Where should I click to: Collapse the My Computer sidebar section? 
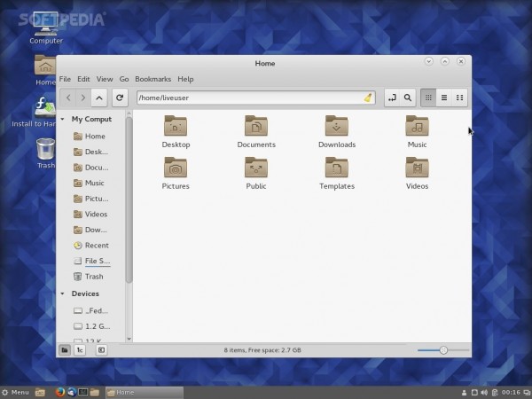[62, 119]
